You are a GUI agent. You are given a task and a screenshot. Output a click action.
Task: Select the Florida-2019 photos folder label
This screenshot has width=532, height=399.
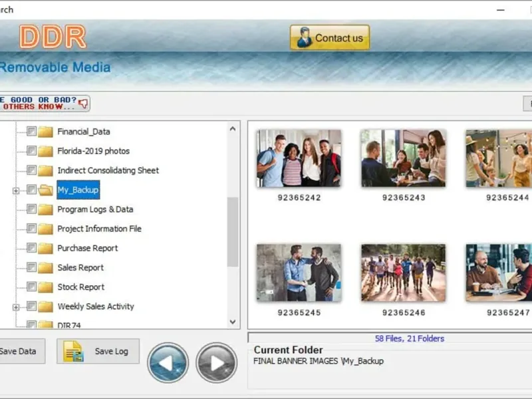(93, 151)
